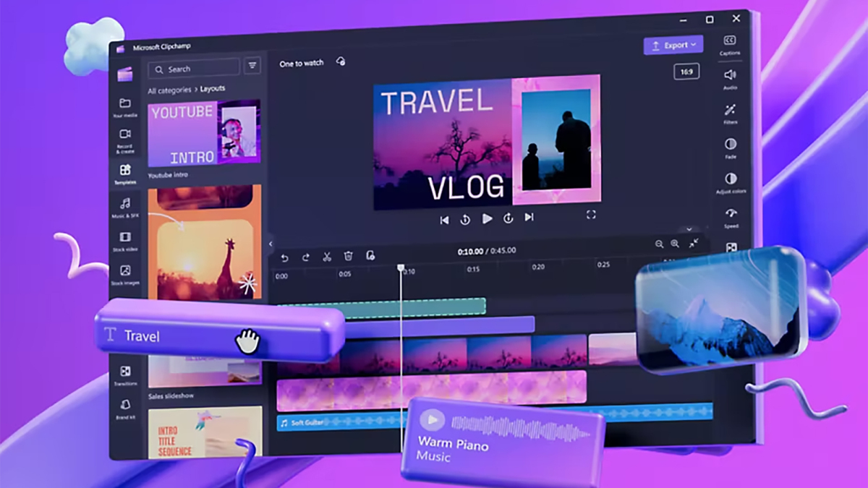The image size is (868, 488).
Task: Click the split scissors icon
Action: (x=327, y=256)
